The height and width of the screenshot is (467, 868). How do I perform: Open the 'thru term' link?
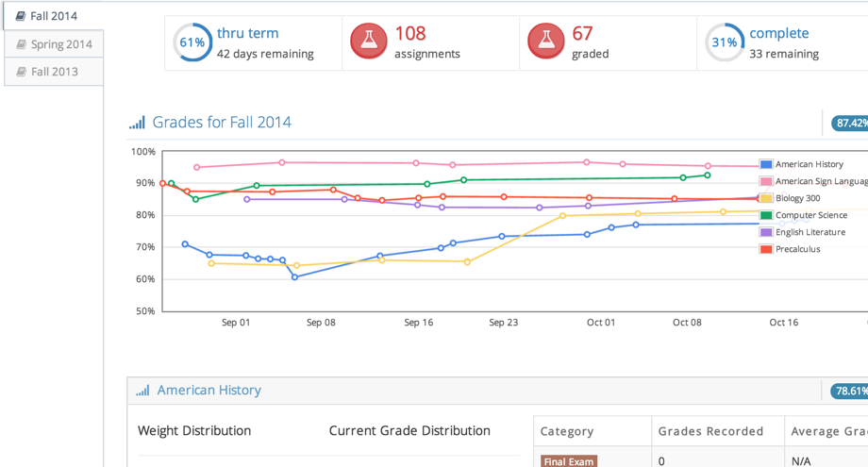click(x=247, y=33)
